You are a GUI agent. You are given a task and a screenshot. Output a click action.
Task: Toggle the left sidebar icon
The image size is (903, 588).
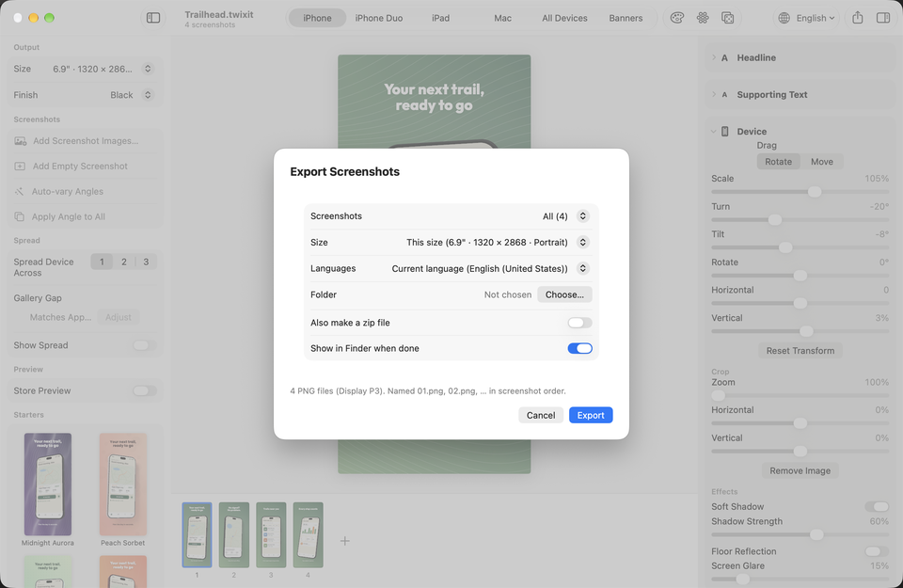(x=153, y=18)
